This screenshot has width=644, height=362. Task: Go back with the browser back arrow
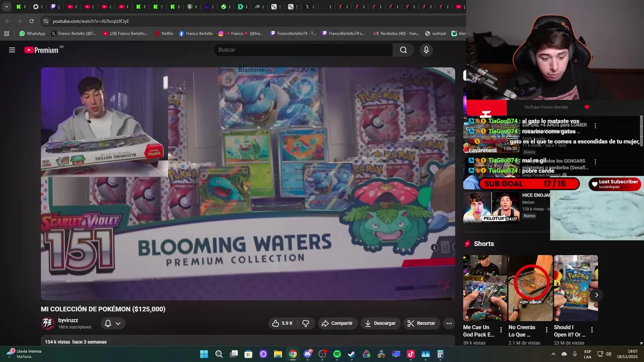(7, 21)
